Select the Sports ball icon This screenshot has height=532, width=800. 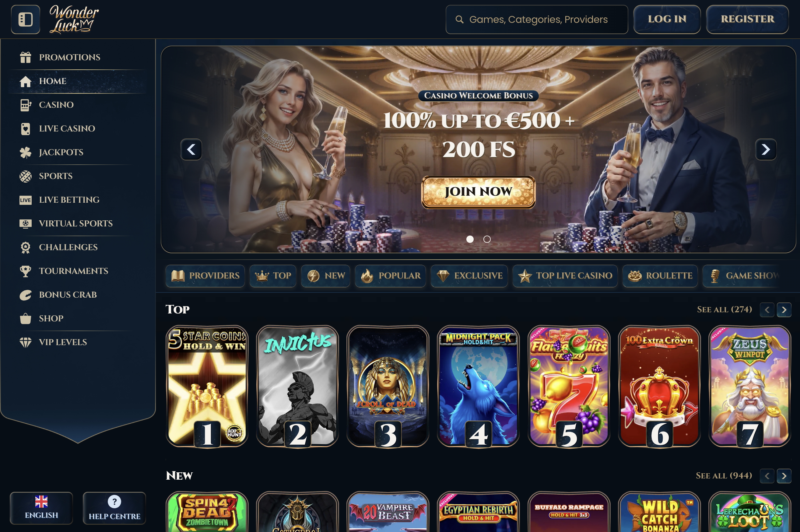coord(26,176)
